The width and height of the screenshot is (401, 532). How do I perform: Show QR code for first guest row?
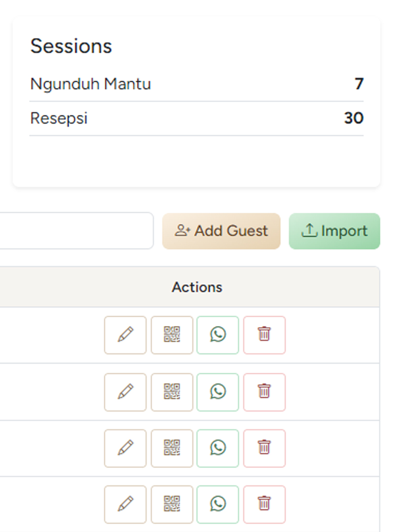172,335
